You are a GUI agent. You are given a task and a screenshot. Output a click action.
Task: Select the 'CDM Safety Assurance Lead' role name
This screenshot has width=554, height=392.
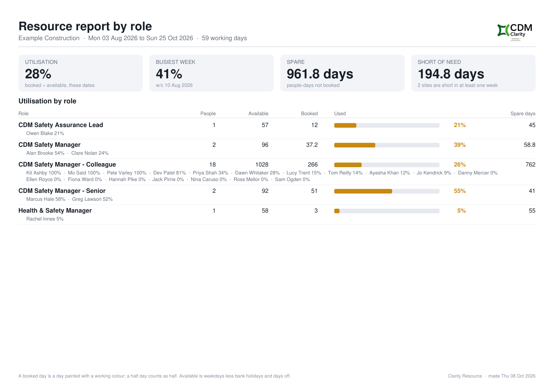tap(61, 125)
